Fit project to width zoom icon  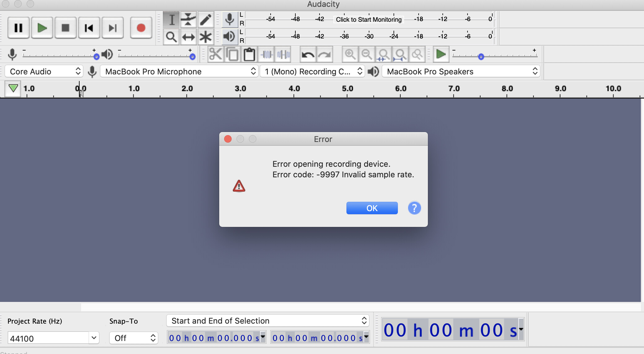(x=400, y=55)
